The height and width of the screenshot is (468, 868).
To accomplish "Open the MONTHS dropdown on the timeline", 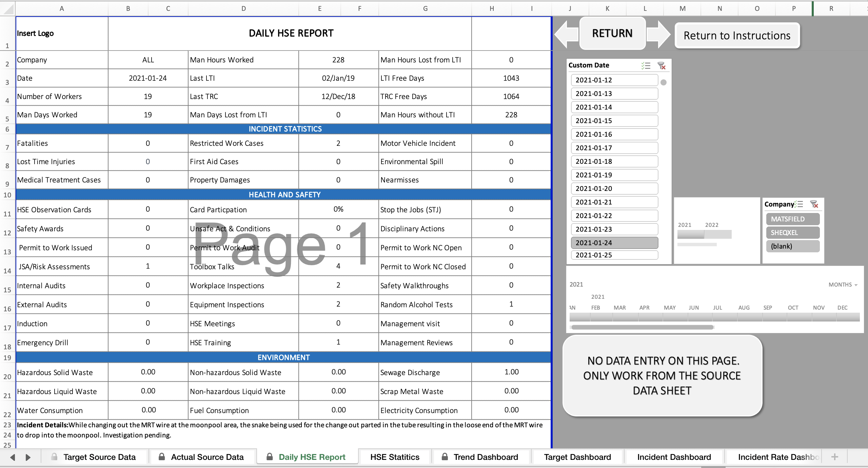I will 843,285.
